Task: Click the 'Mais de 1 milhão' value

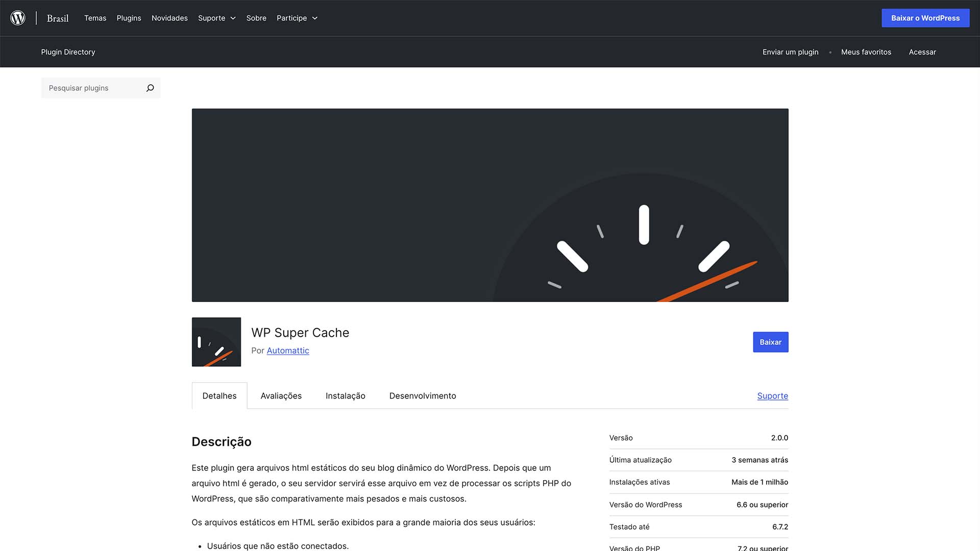Action: click(x=759, y=482)
